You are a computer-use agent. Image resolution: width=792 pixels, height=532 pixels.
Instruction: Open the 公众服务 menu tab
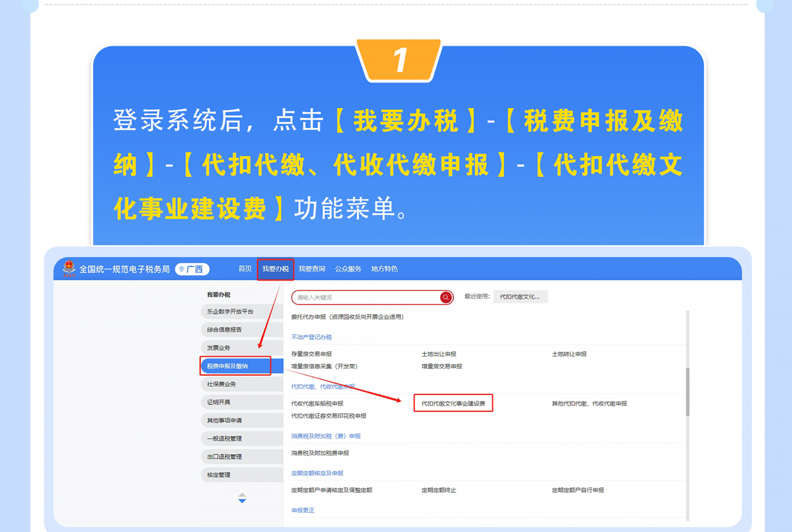[348, 269]
